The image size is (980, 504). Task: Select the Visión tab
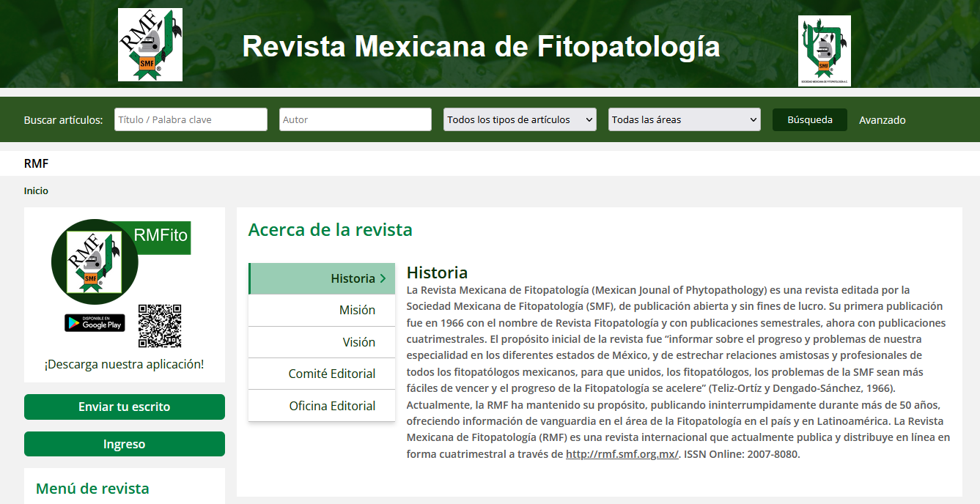(322, 342)
